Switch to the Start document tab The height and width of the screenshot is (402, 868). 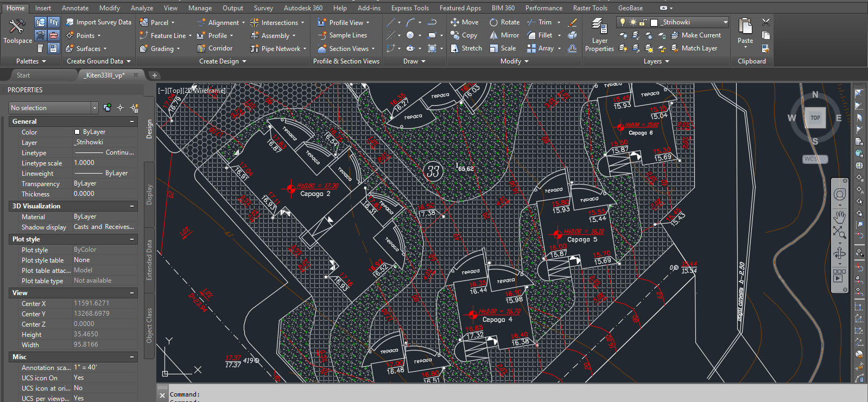23,75
